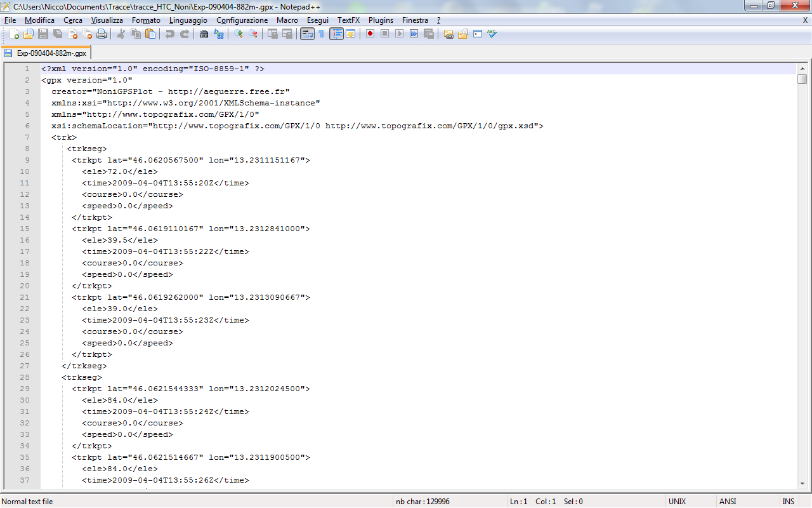Click the vertical scrollbar thumb
Image resolution: width=812 pixels, height=508 pixels.
pyautogui.click(x=802, y=79)
